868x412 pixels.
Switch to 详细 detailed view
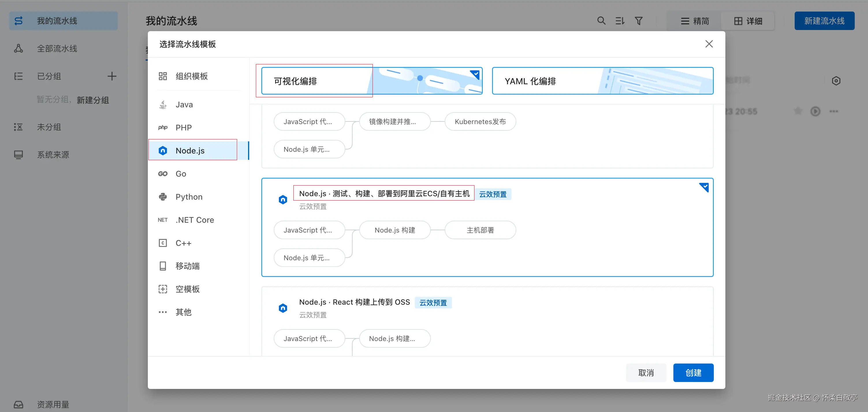tap(748, 21)
